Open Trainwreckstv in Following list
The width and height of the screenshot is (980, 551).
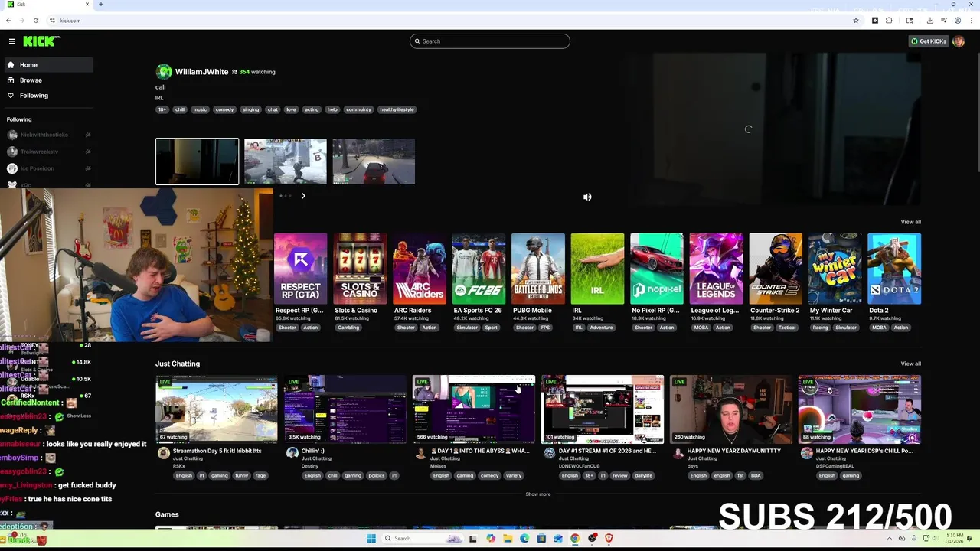point(49,152)
